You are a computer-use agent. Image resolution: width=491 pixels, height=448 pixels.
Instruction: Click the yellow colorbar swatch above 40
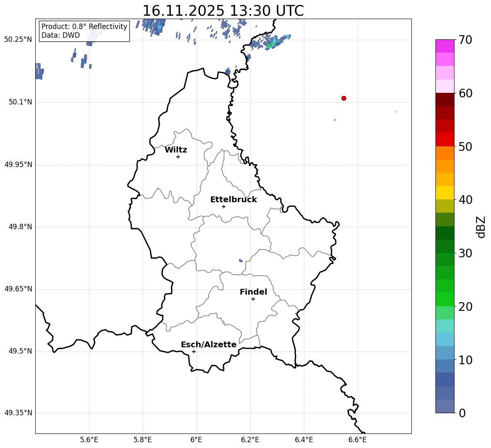[445, 193]
